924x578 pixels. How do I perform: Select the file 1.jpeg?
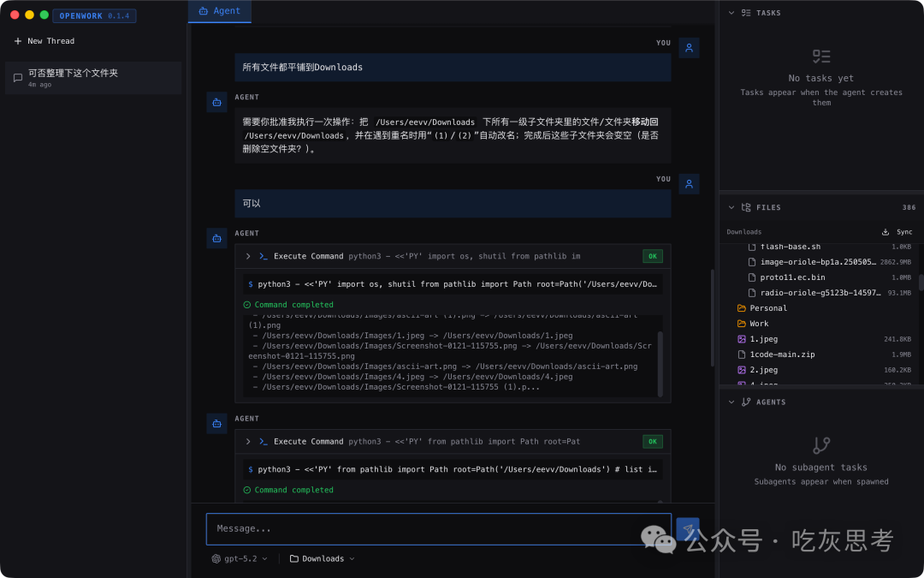824,339
